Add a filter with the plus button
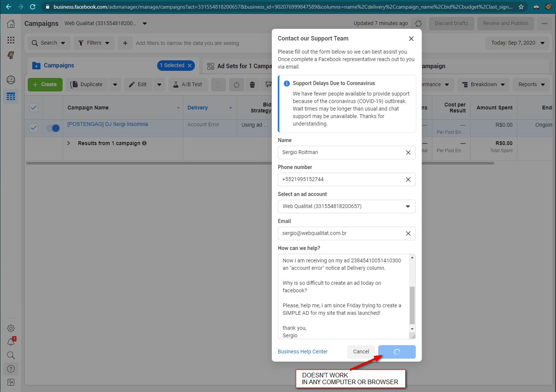Screen dimensions: 556x392 [125, 43]
